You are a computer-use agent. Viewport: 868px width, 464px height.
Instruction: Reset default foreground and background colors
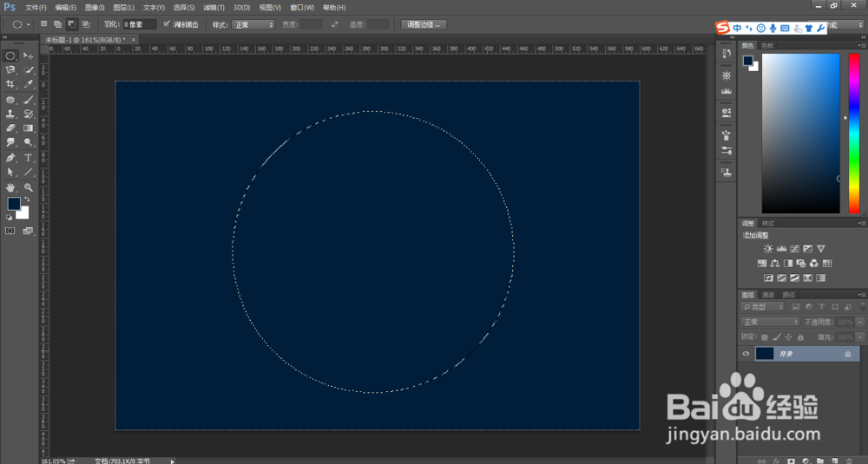(9, 218)
